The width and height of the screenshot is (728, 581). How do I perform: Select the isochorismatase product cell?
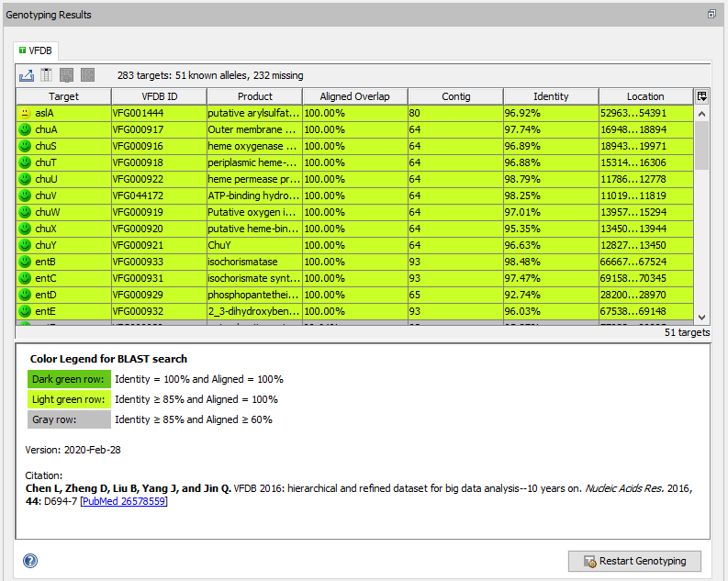click(x=254, y=262)
